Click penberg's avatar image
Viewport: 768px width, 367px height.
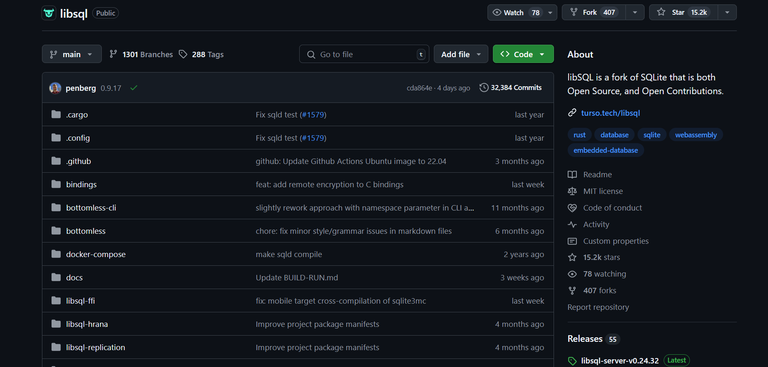pyautogui.click(x=55, y=88)
